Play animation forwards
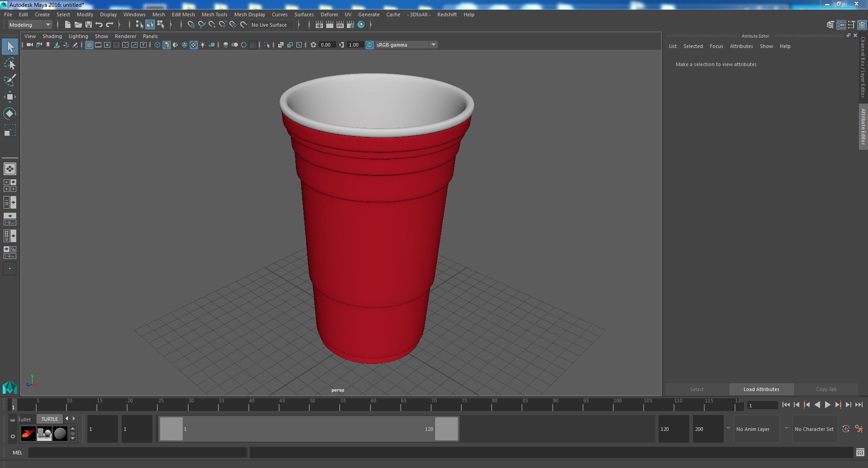 827,405
